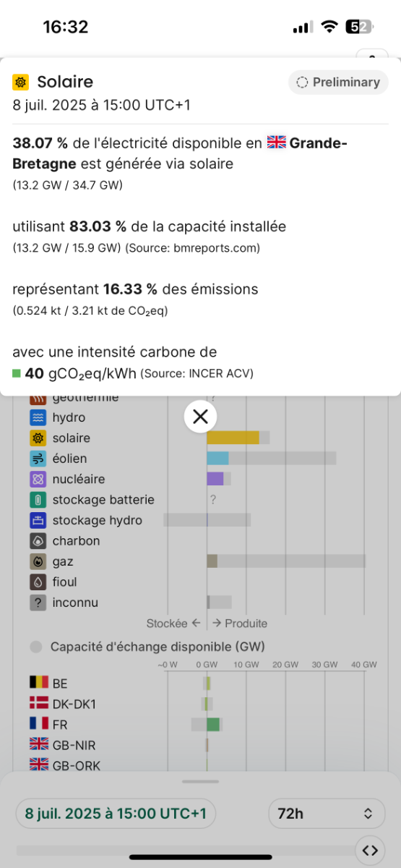Screen dimensions: 401x868
Task: Tap the nucléaire atom icon
Action: tap(38, 479)
